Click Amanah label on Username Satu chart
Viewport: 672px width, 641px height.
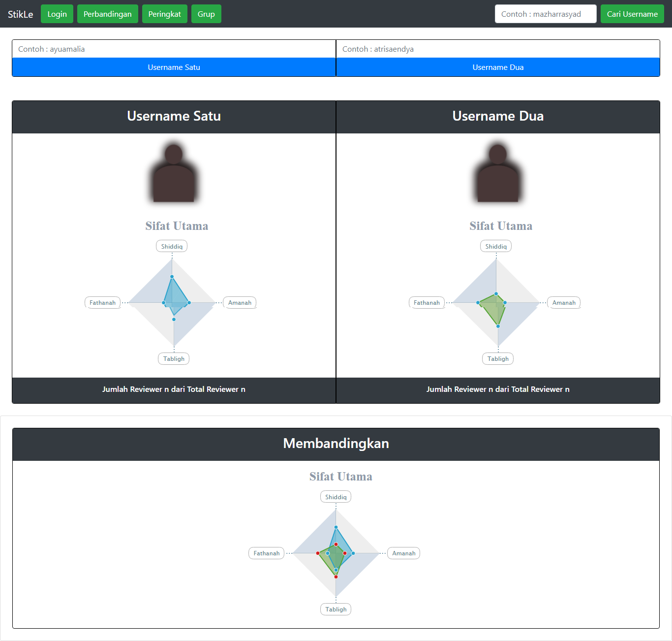click(x=240, y=302)
